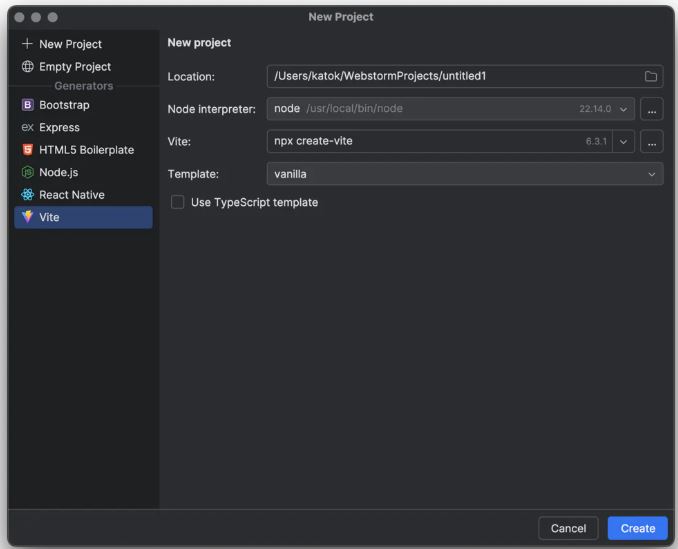Click the Create button
This screenshot has height=549, width=678.
(x=637, y=528)
